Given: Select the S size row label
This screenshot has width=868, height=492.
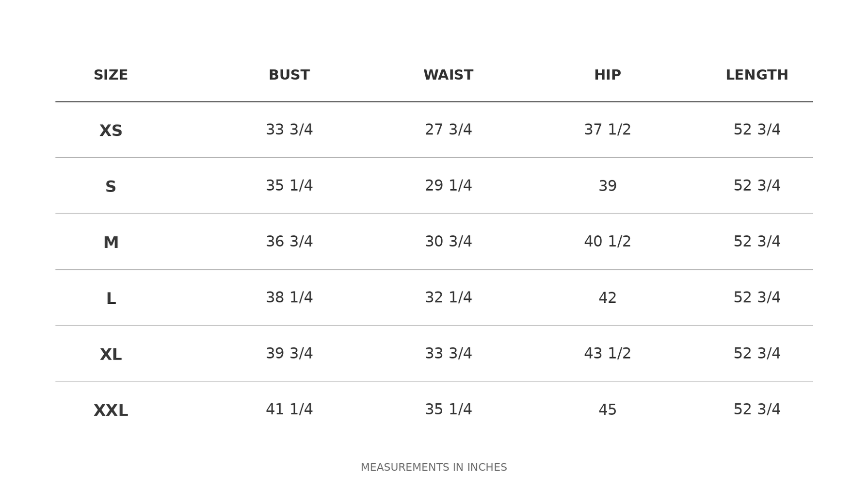Looking at the screenshot, I should [x=111, y=187].
